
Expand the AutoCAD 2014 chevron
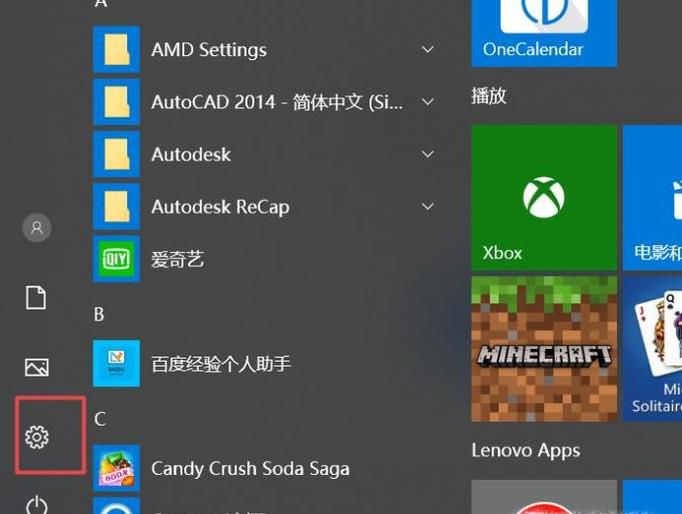[428, 102]
